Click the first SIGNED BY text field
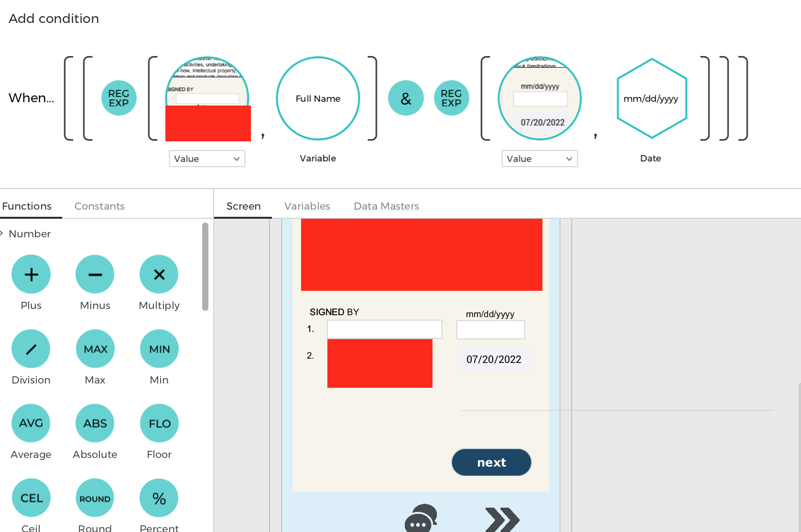Viewport: 801px width, 532px height. pos(384,329)
